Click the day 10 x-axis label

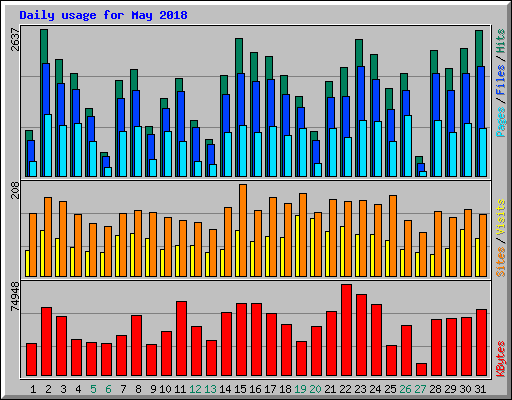coord(165,389)
